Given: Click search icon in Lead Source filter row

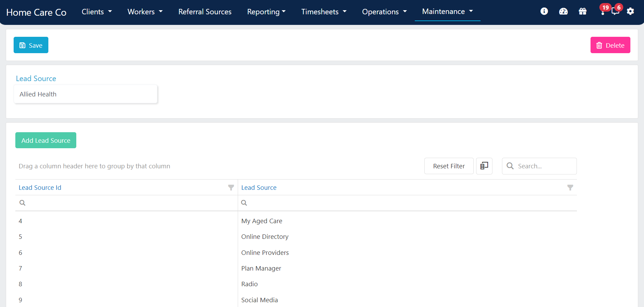Looking at the screenshot, I should (244, 203).
